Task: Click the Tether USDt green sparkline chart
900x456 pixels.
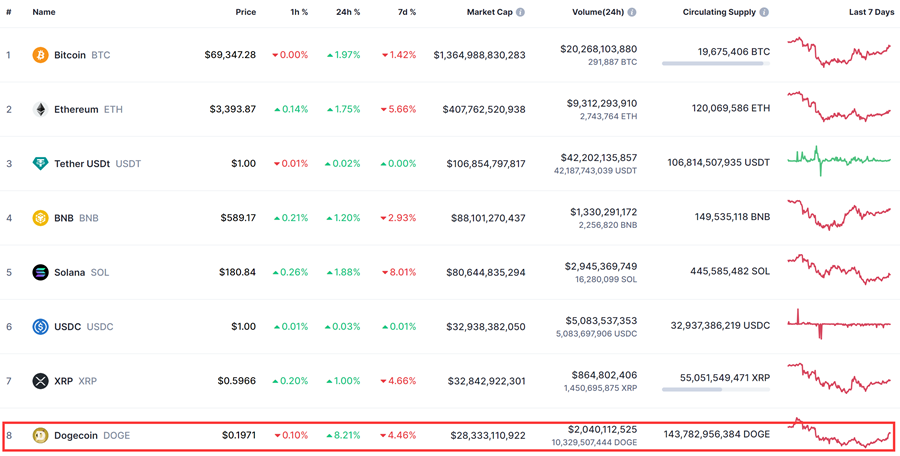Action: click(x=839, y=160)
